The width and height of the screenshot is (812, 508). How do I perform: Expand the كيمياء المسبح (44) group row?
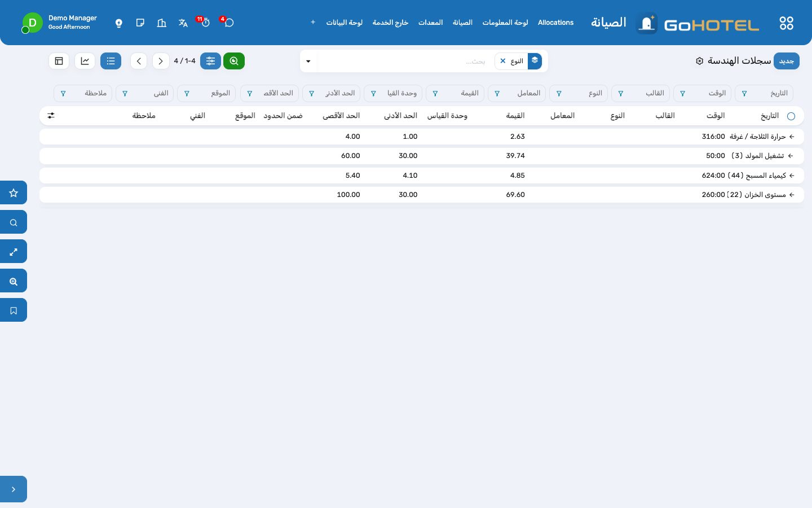point(422,176)
